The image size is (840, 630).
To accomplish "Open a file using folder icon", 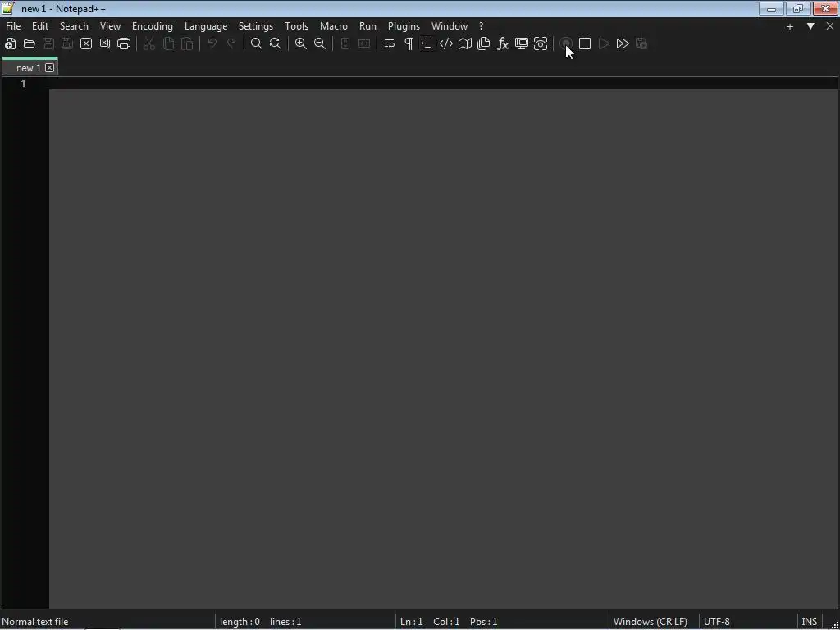I will [x=30, y=44].
